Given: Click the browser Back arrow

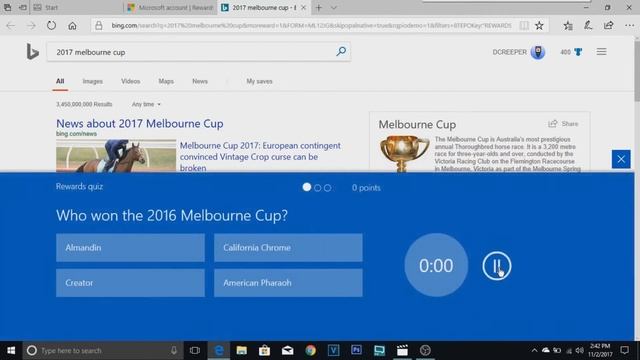Looking at the screenshot, I should (x=11, y=25).
